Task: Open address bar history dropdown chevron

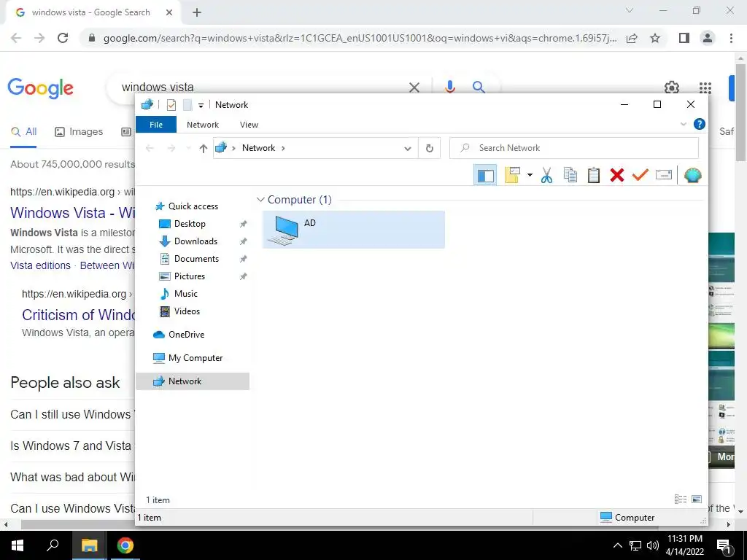Action: (x=408, y=148)
